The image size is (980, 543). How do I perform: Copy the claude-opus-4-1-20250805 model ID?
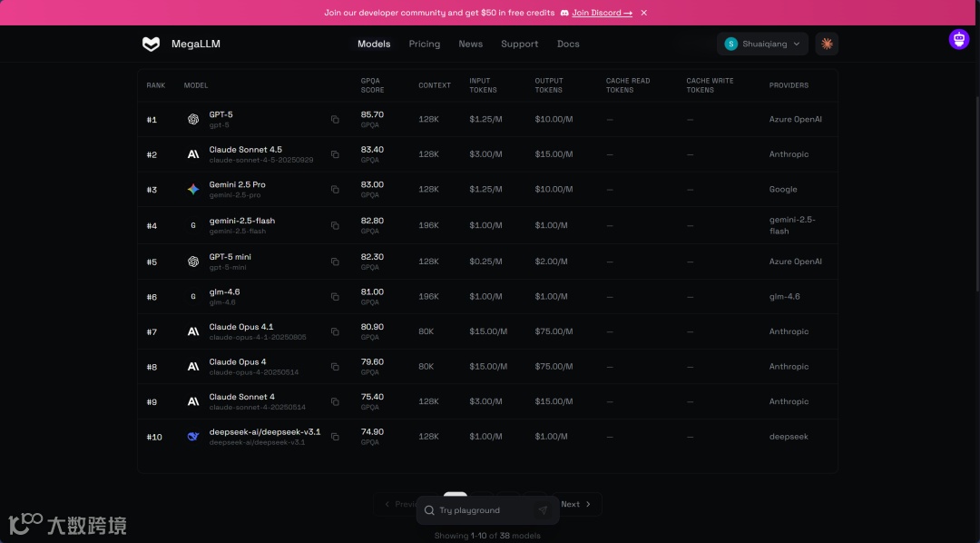pyautogui.click(x=335, y=331)
